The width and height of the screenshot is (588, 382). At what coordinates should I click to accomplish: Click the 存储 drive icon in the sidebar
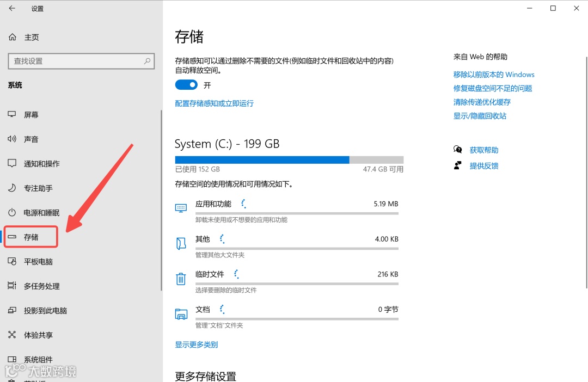pos(12,237)
